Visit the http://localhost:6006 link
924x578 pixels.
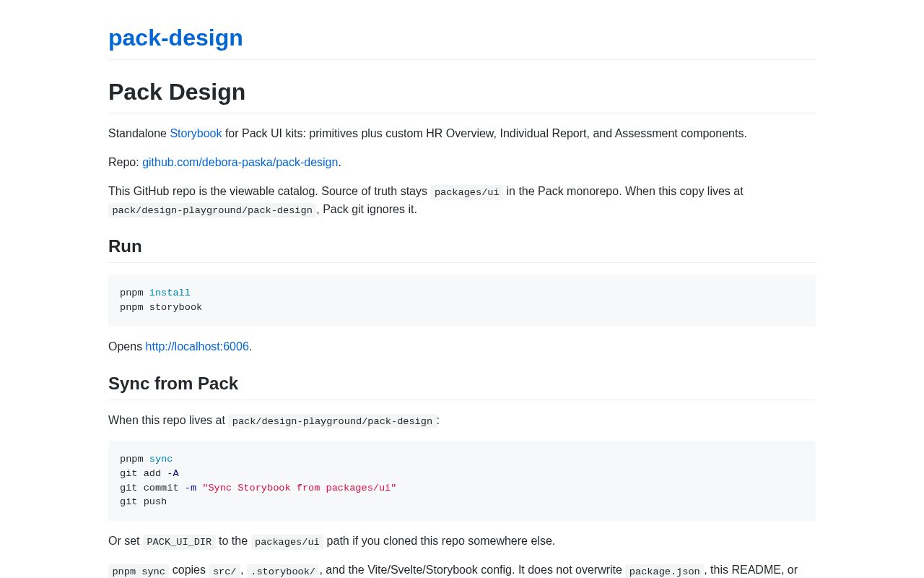(197, 347)
